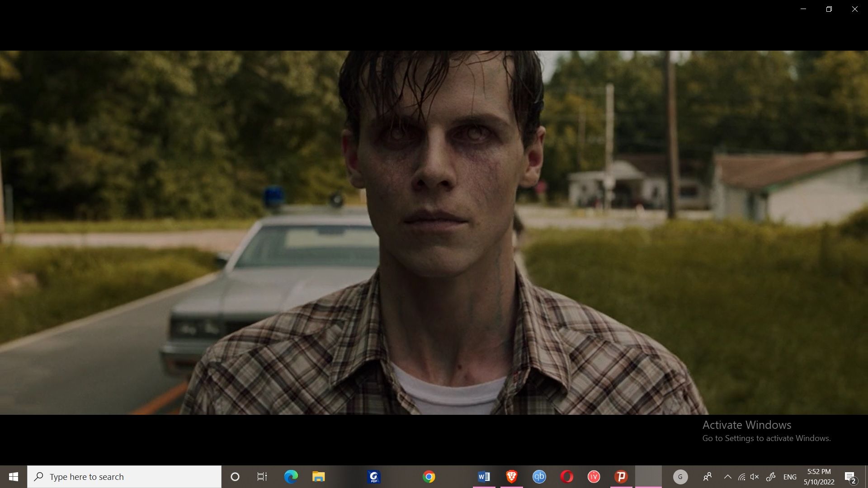Open the clock showing 5:52 PM
Viewport: 868px width, 488px height.
tap(819, 477)
